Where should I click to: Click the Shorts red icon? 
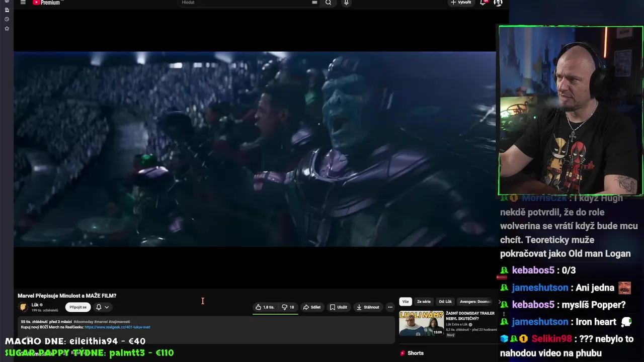click(x=403, y=353)
